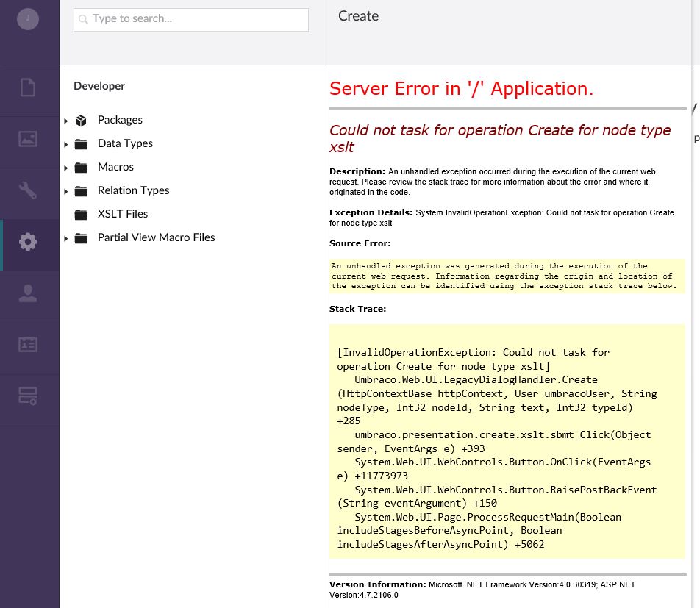Viewport: 700px width, 608px height.
Task: Click the 'Version Information:' label
Action: [378, 584]
